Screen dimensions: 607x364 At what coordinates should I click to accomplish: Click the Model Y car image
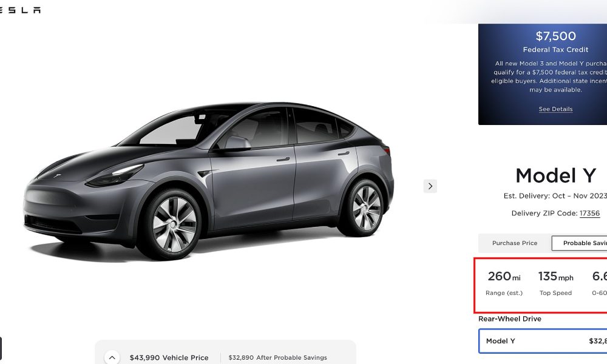(208, 181)
